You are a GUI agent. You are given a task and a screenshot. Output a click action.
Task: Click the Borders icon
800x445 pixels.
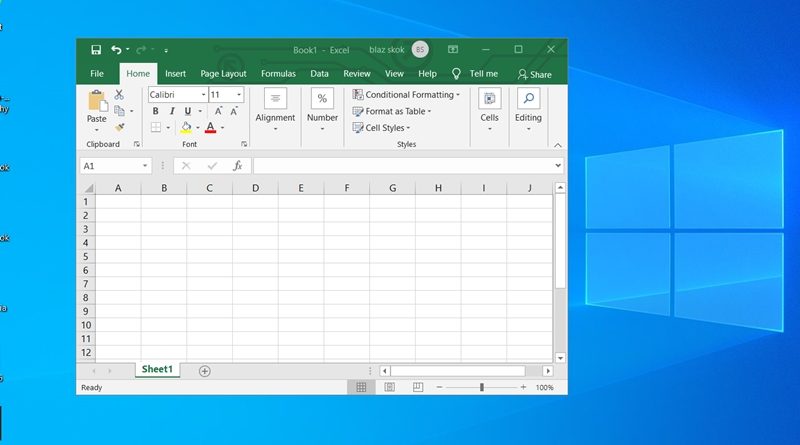tap(156, 127)
